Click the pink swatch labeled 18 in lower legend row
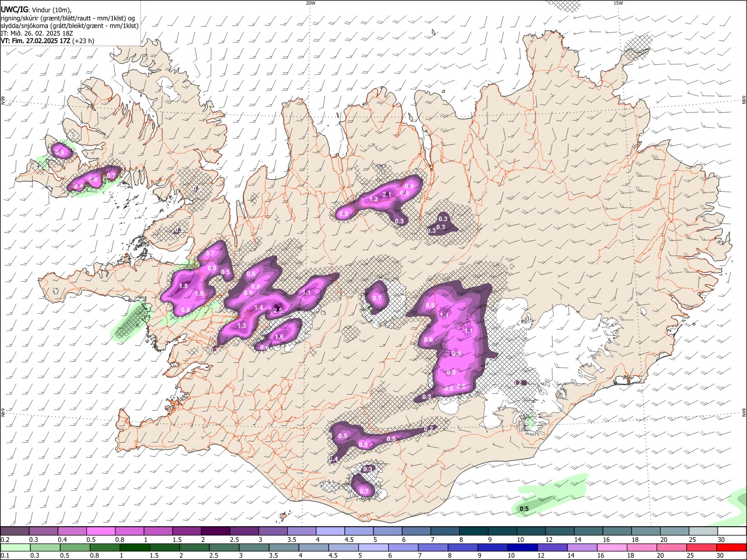747x560 pixels. 642,547
